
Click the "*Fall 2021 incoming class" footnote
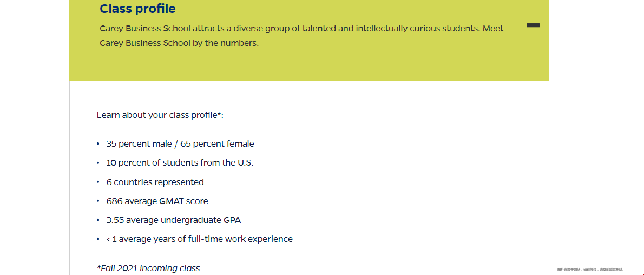(x=148, y=269)
